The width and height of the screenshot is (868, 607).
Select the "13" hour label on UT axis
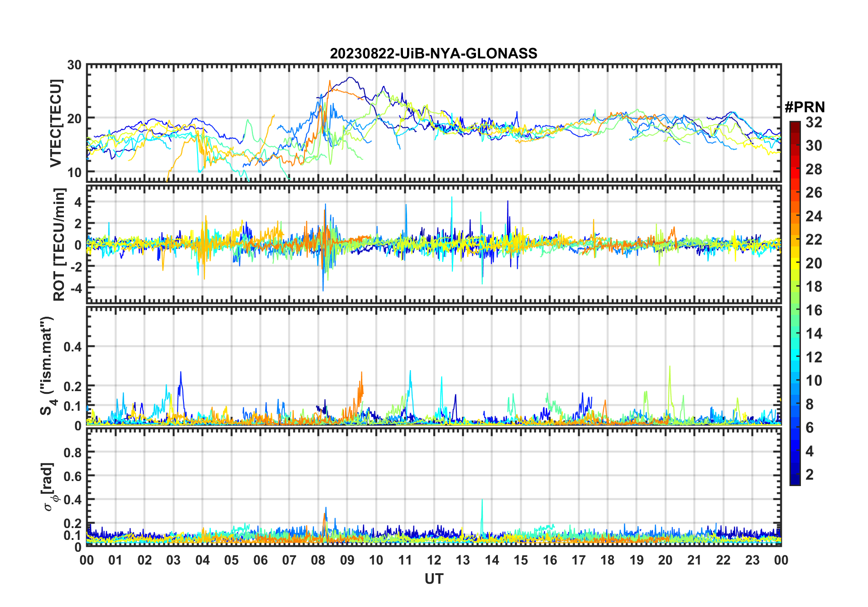click(463, 560)
